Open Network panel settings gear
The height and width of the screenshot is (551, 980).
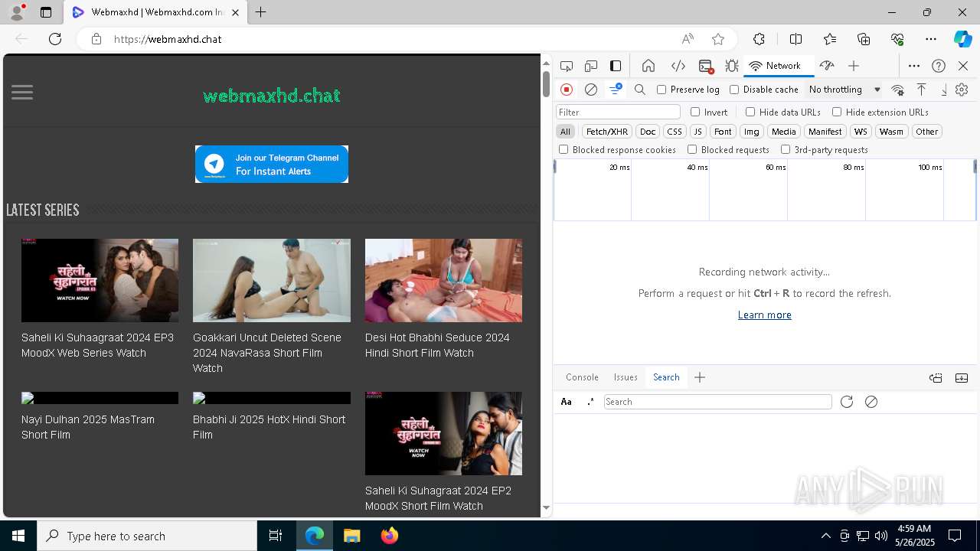[x=962, y=90]
